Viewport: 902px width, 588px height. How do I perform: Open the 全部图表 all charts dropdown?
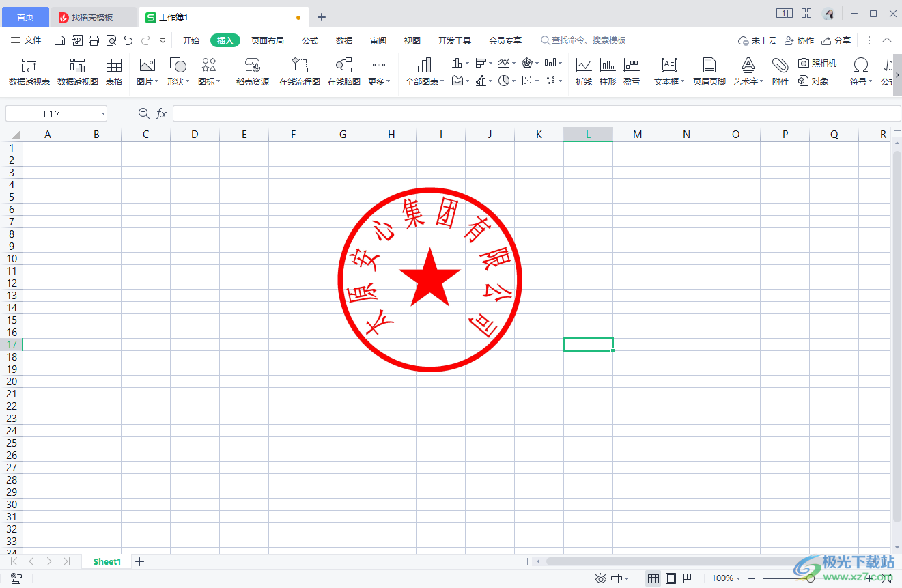pos(425,81)
